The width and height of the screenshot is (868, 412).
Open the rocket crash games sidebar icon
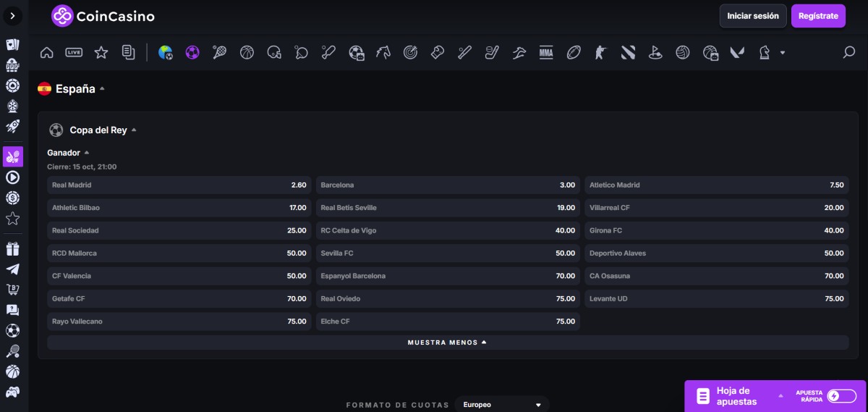pyautogui.click(x=12, y=127)
